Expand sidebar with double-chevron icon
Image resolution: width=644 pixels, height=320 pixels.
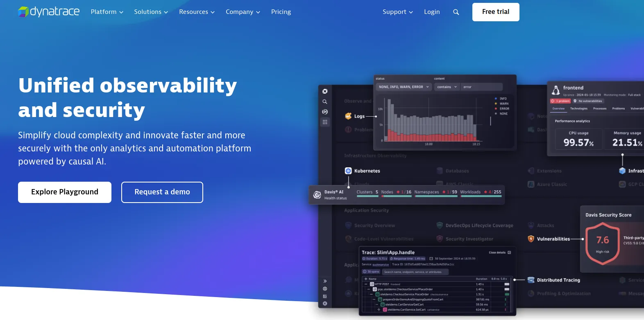pos(325,281)
